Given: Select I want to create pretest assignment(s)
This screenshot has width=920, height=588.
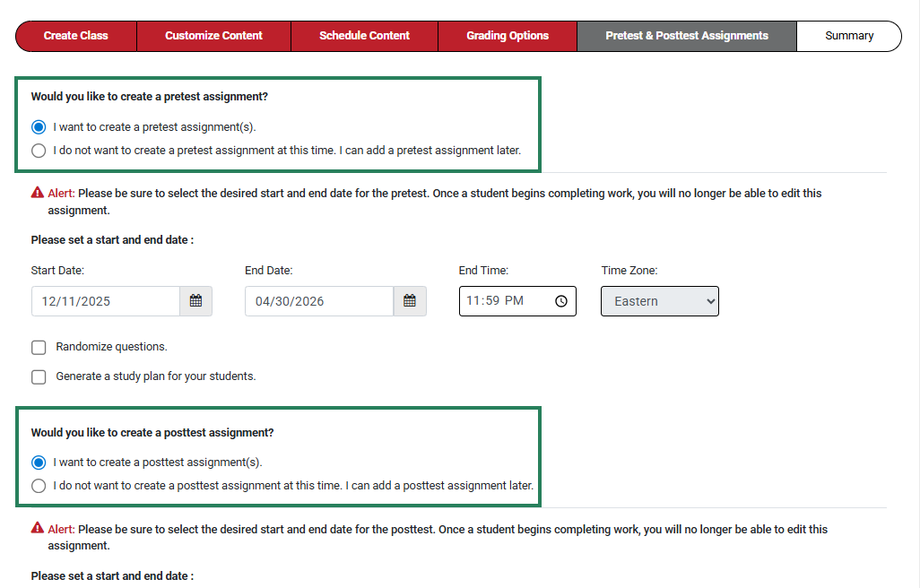Looking at the screenshot, I should (39, 126).
